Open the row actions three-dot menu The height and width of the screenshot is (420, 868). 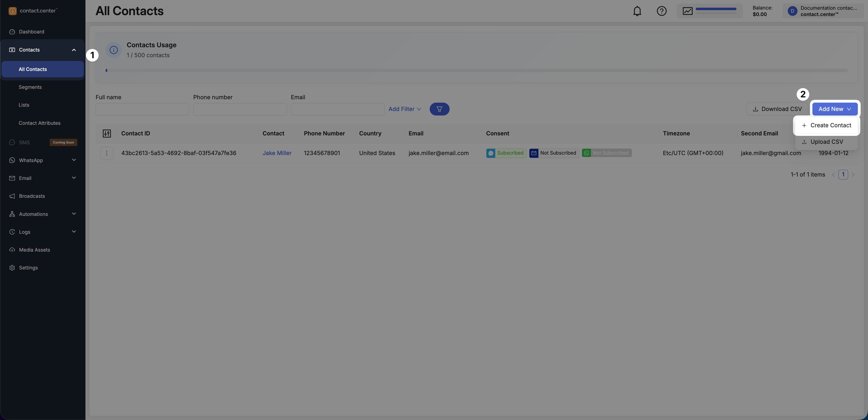107,153
